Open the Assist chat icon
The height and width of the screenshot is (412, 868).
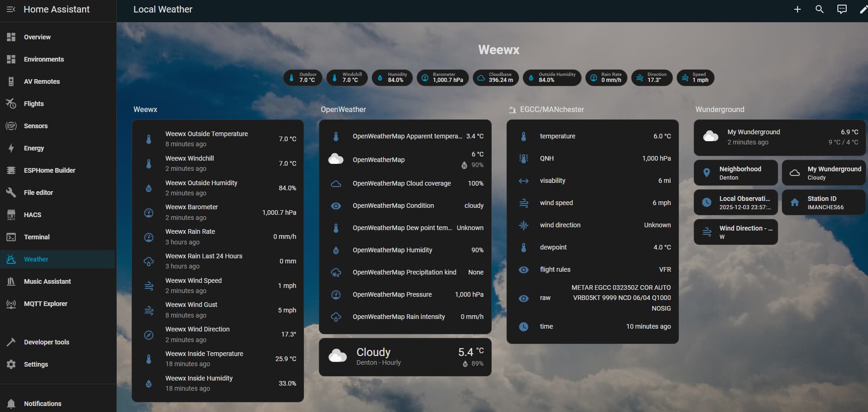[x=842, y=9]
